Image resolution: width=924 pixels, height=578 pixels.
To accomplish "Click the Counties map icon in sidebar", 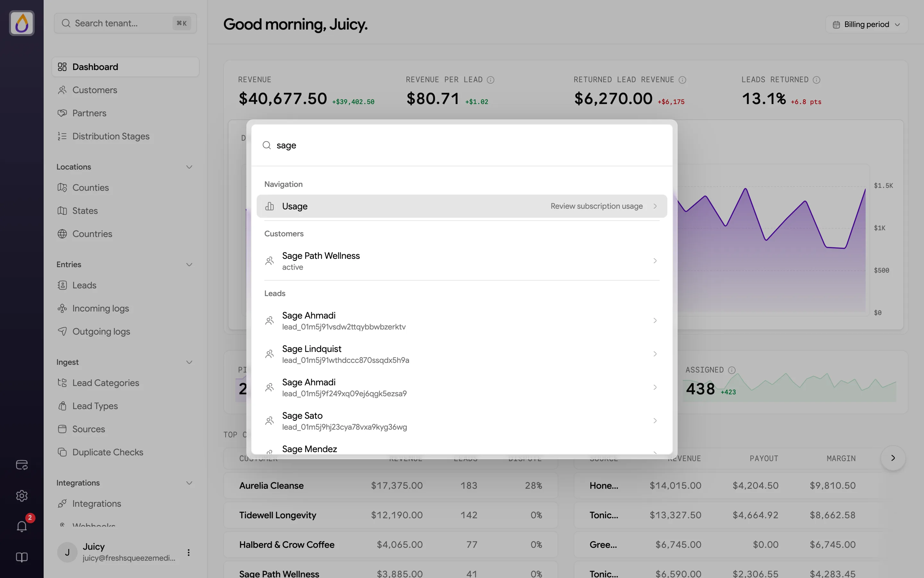I will coord(62,188).
